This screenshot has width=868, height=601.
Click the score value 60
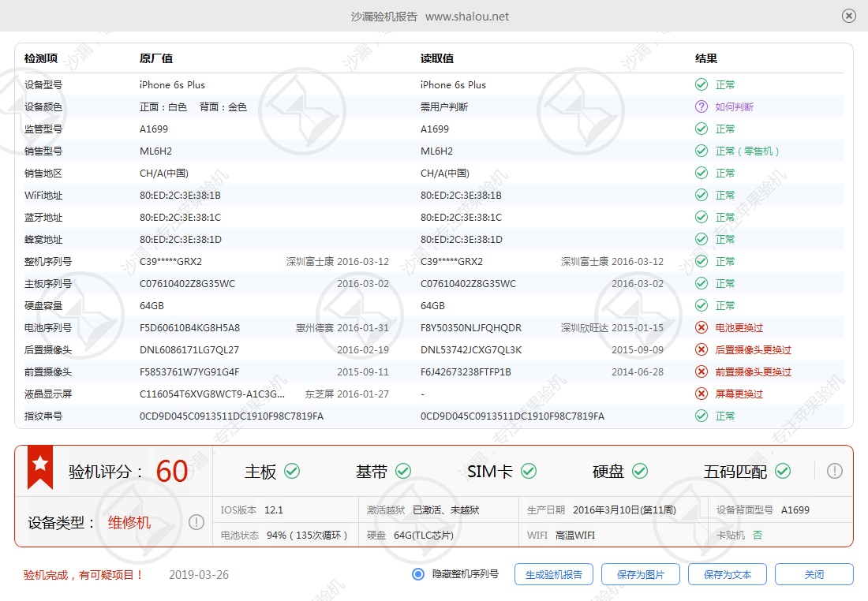click(x=171, y=472)
